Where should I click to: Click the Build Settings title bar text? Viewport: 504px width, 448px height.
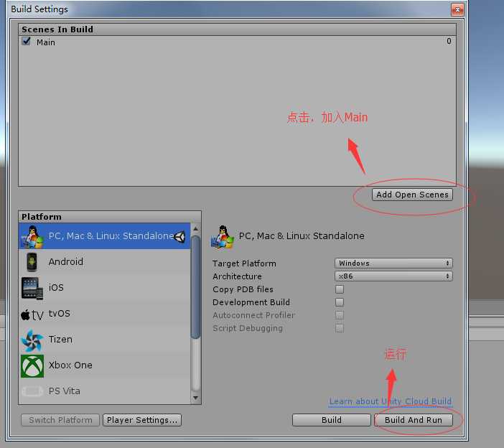(39, 9)
